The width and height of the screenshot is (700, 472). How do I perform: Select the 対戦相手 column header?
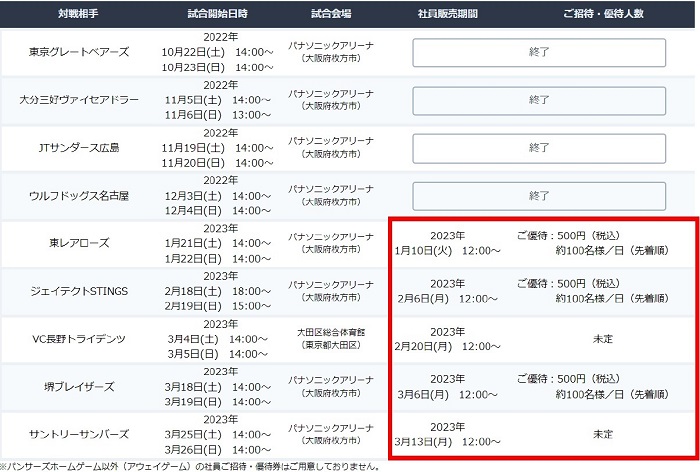tap(78, 14)
